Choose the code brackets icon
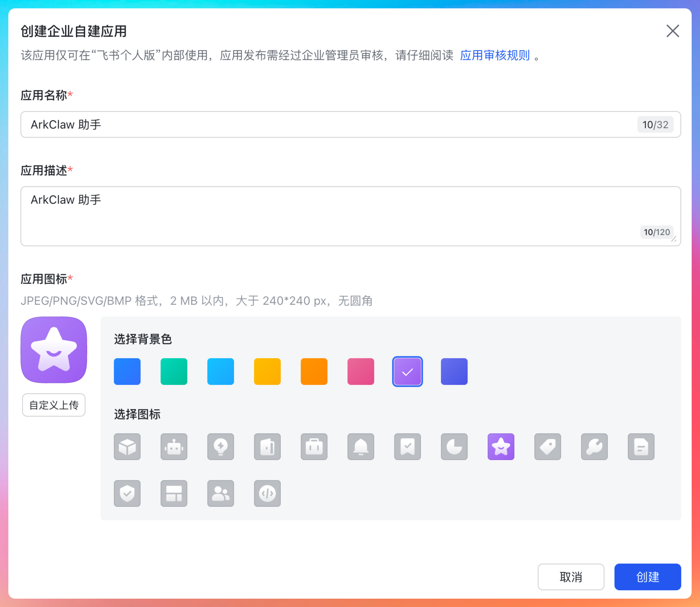 coord(267,493)
